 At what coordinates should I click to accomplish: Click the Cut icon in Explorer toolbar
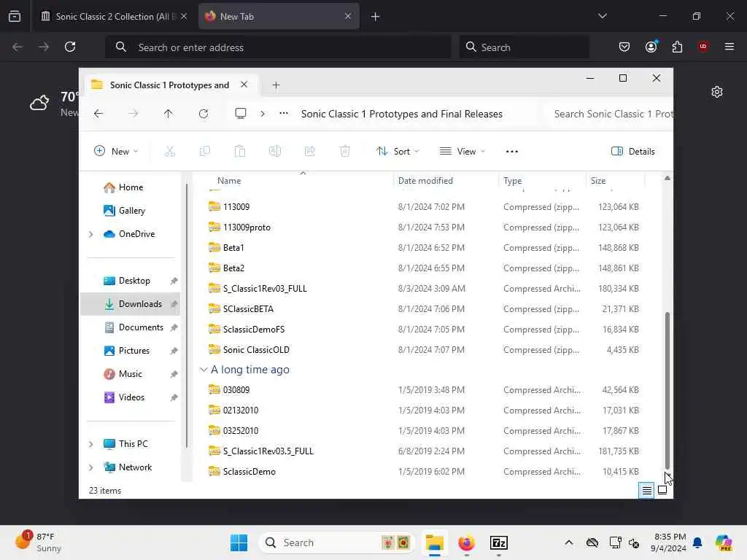pyautogui.click(x=169, y=152)
